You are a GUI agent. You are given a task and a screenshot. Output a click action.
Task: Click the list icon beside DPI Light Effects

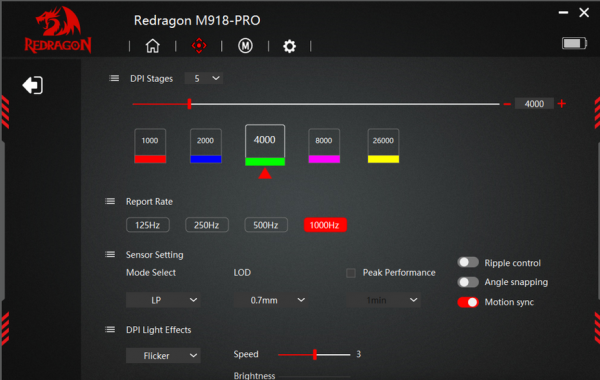pos(110,329)
